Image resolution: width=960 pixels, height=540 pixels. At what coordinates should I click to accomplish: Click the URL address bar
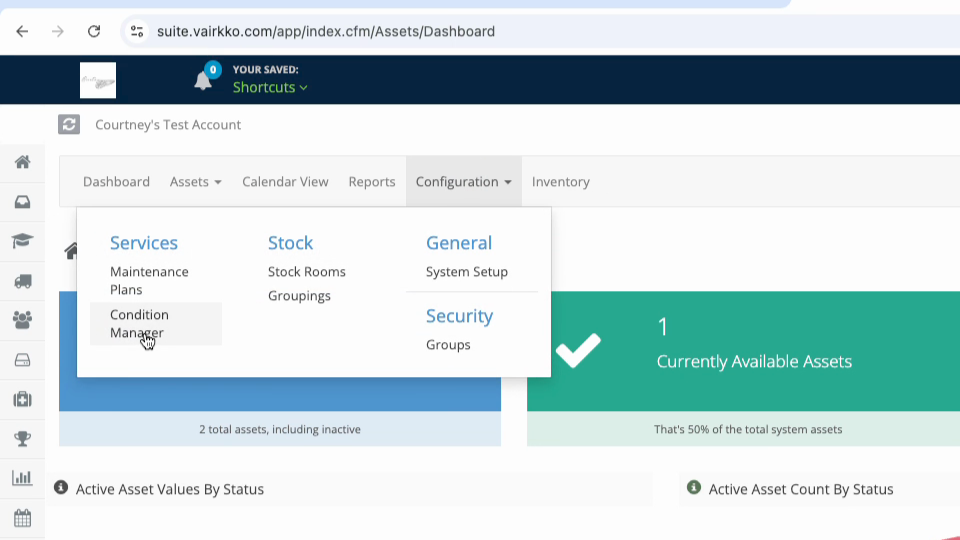click(326, 31)
